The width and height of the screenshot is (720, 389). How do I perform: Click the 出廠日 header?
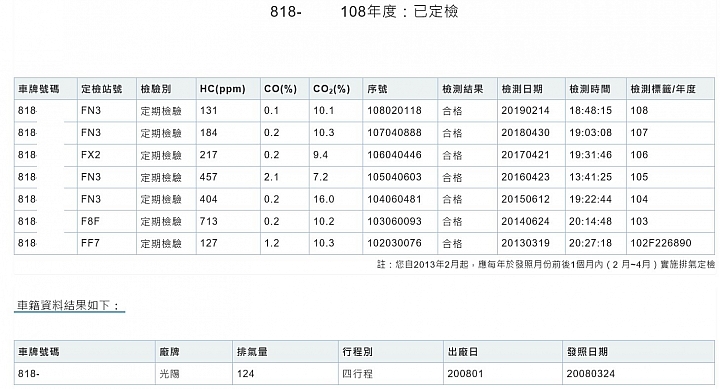[x=463, y=352]
